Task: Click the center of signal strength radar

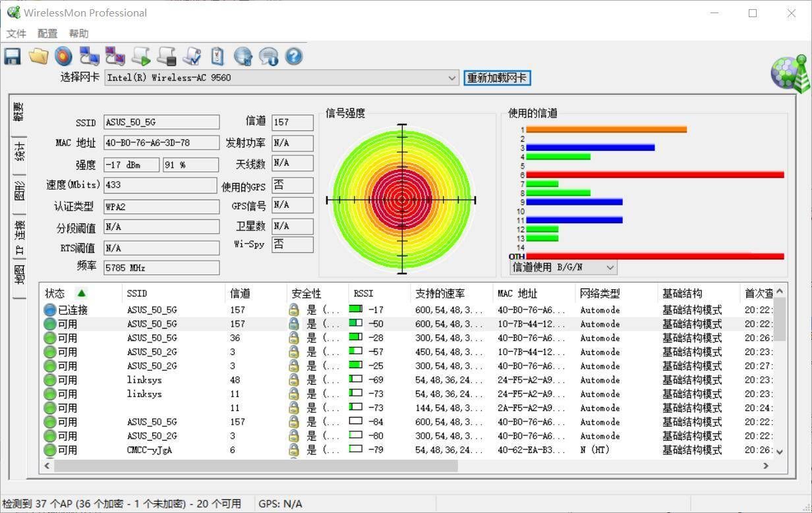Action: (x=402, y=200)
